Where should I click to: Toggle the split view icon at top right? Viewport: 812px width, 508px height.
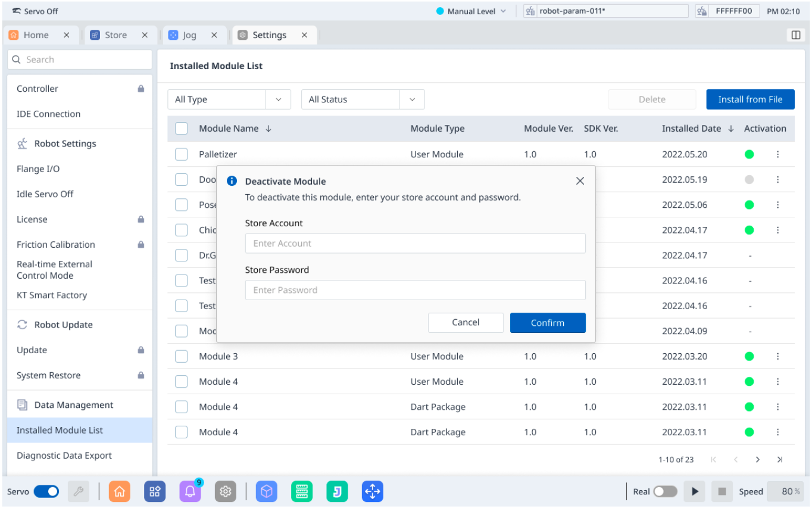coord(795,35)
